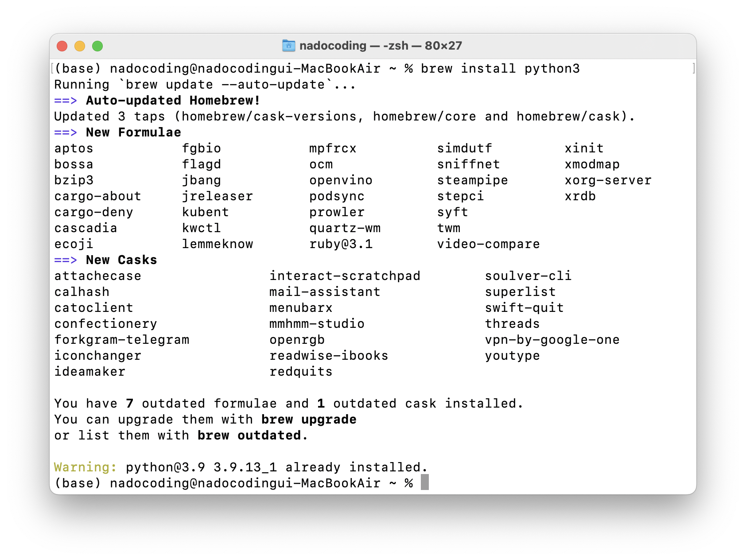Click the cask name 'forkgram-telegram'
This screenshot has width=746, height=560.
click(121, 340)
